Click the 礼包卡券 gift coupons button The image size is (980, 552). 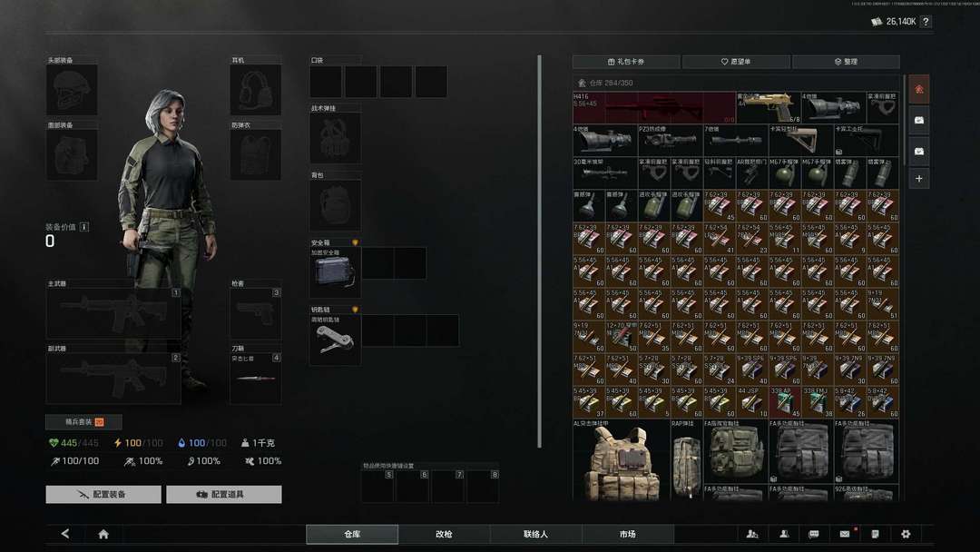coord(626,61)
